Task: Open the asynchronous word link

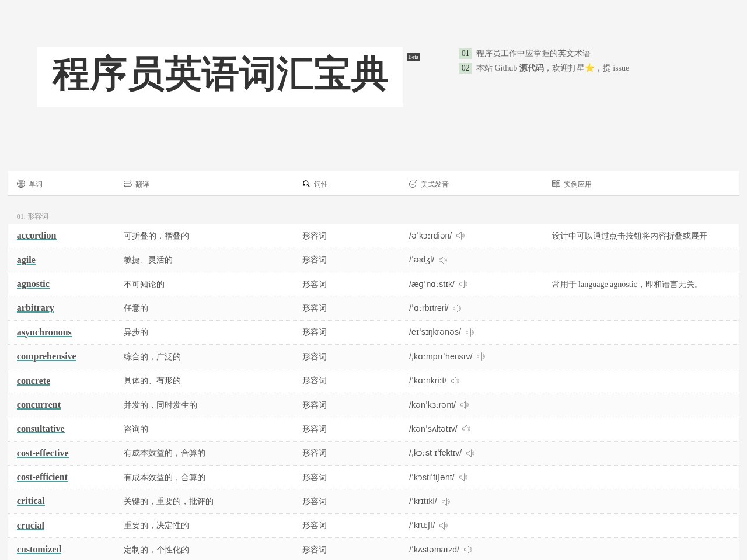Action: [x=44, y=332]
